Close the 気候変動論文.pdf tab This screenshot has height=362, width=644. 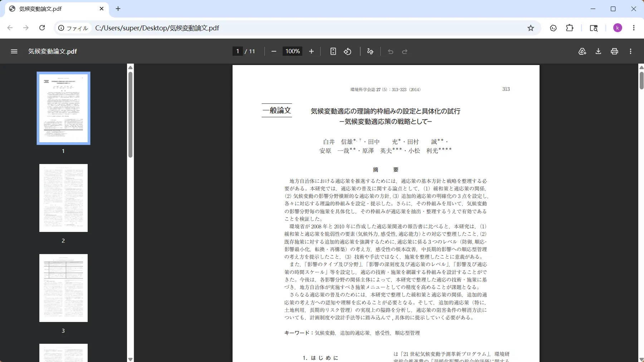pos(102,9)
